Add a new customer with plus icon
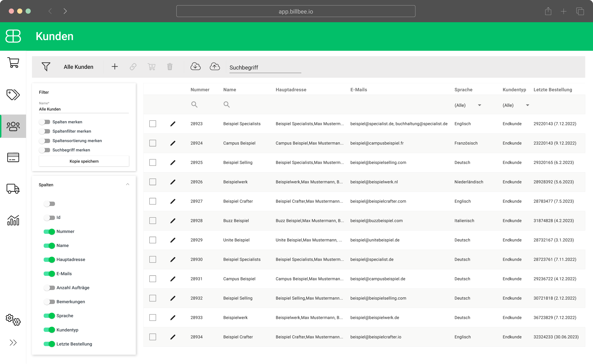 115,66
